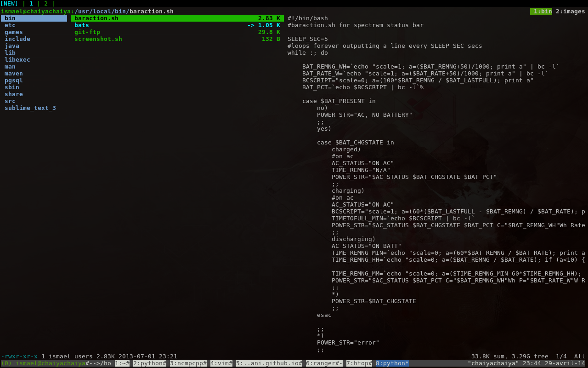Switch to ranger tab 2:images
This screenshot has width=588, height=368.
click(571, 11)
